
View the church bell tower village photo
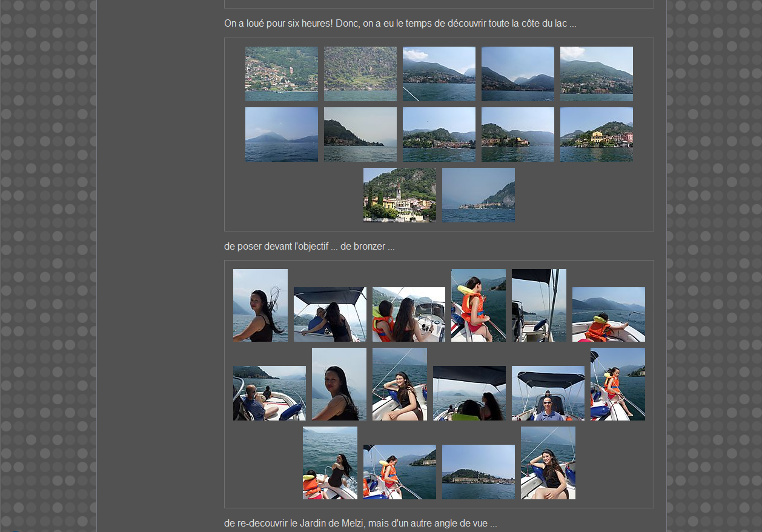(x=399, y=195)
